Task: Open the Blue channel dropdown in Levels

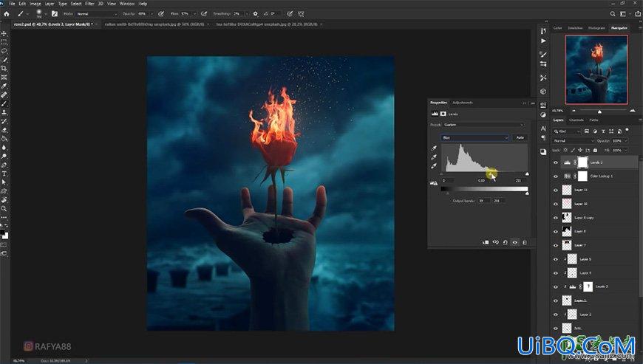Action: (475, 137)
